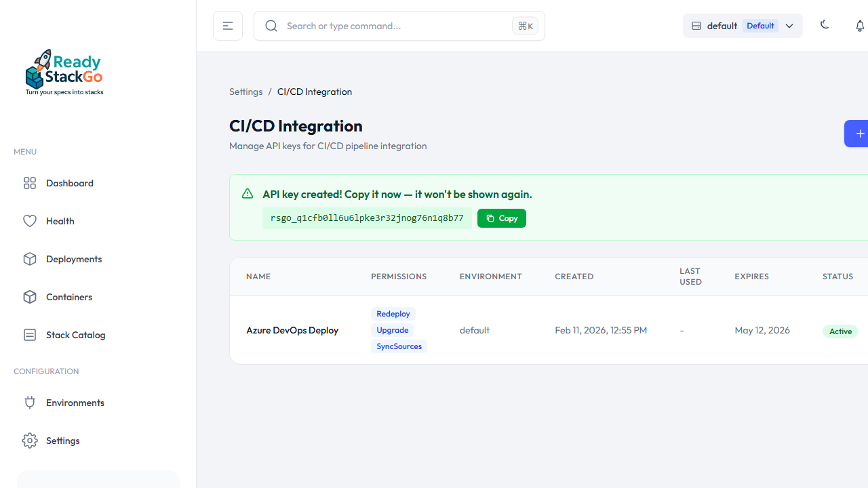Viewport: 868px width, 488px height.
Task: Click the Azure DevOps Deploy key row
Action: (292, 330)
